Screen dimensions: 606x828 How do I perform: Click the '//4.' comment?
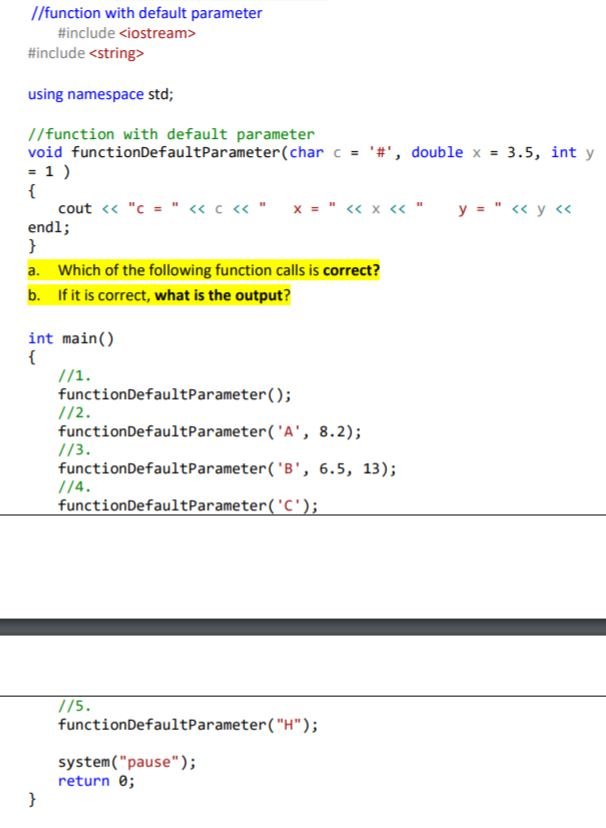pos(74,487)
